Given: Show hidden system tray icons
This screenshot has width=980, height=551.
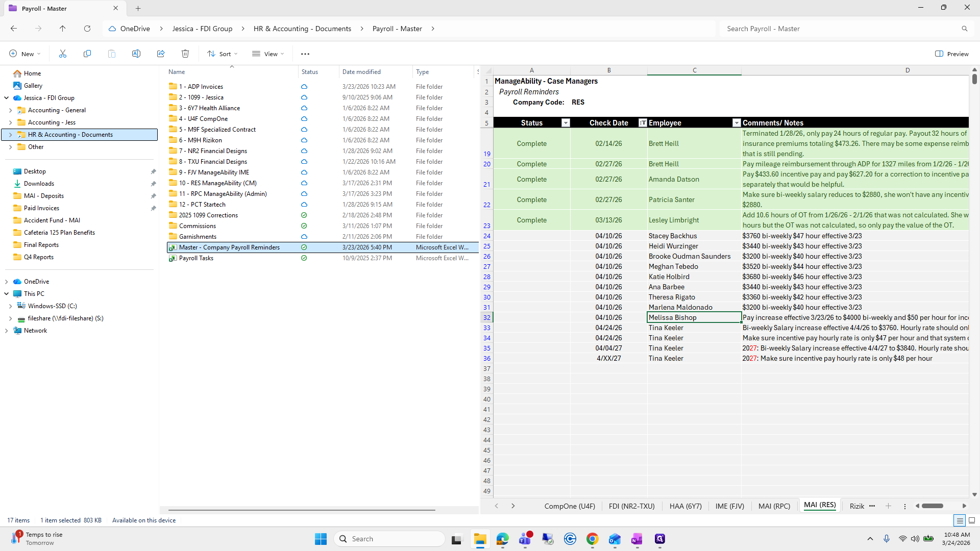Looking at the screenshot, I should (x=870, y=539).
